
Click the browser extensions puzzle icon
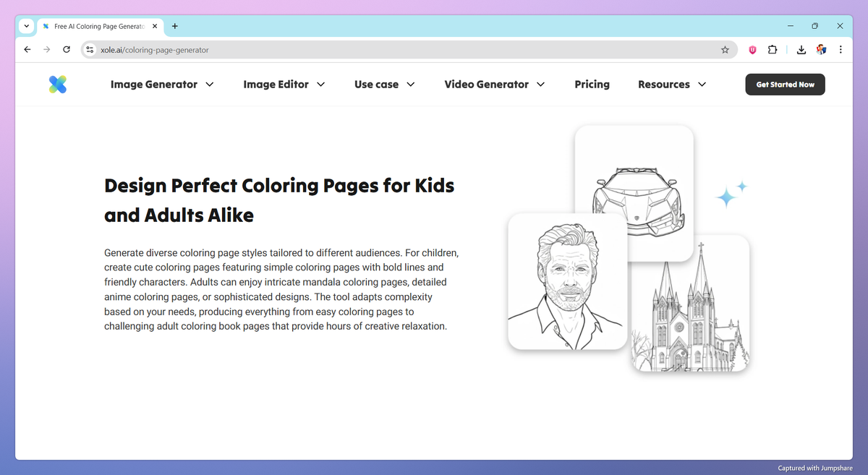772,49
